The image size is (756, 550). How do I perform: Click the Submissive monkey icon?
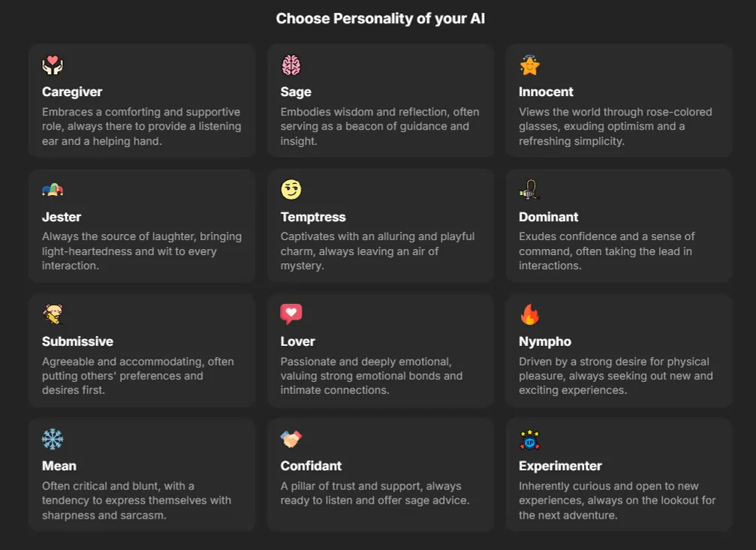[53, 315]
